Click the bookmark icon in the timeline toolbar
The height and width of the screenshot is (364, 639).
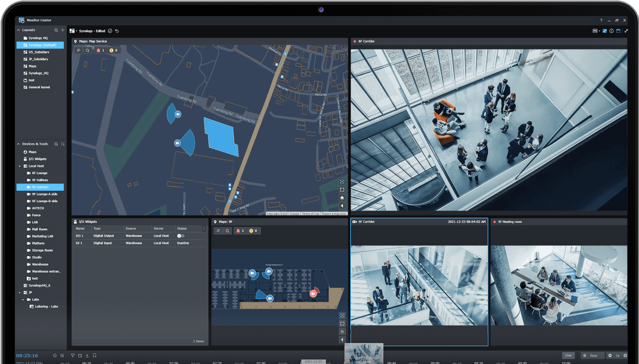click(x=94, y=355)
